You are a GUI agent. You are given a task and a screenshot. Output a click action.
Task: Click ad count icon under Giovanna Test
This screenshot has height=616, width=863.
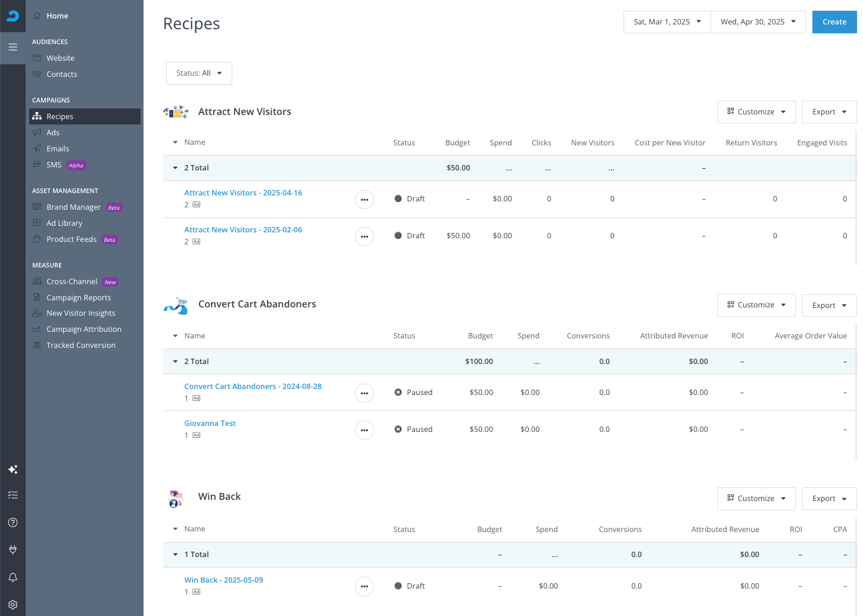pyautogui.click(x=197, y=435)
